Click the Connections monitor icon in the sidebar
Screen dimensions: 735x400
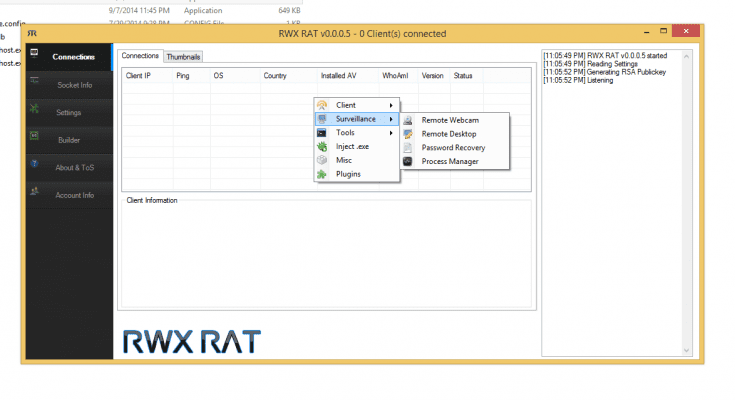[x=35, y=54]
